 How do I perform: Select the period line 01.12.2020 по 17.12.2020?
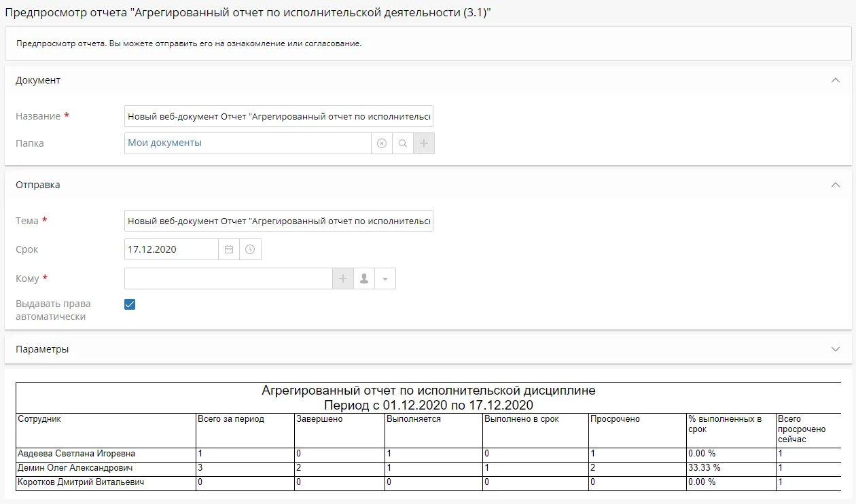429,406
